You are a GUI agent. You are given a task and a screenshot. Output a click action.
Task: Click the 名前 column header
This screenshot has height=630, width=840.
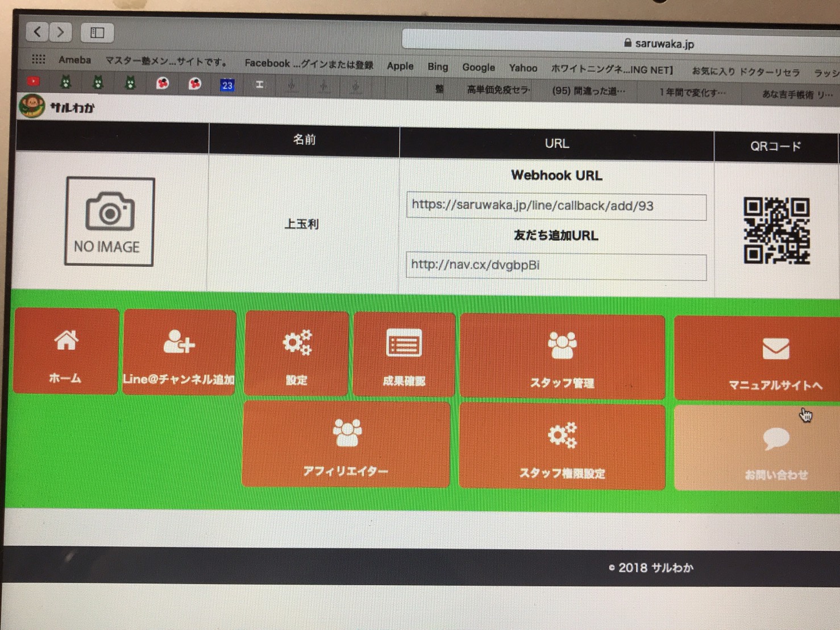point(304,139)
